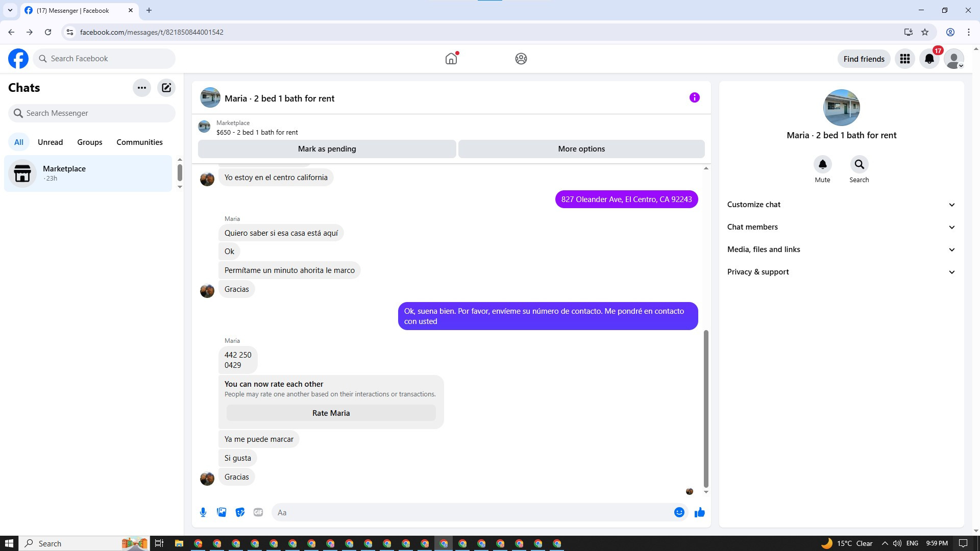Image resolution: width=980 pixels, height=551 pixels.
Task: Select the Messenger | Facebook browser tab
Action: [79, 10]
